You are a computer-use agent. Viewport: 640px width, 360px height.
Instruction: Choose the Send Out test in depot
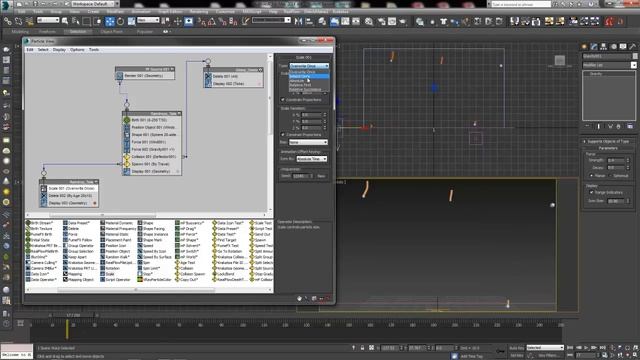point(260,235)
